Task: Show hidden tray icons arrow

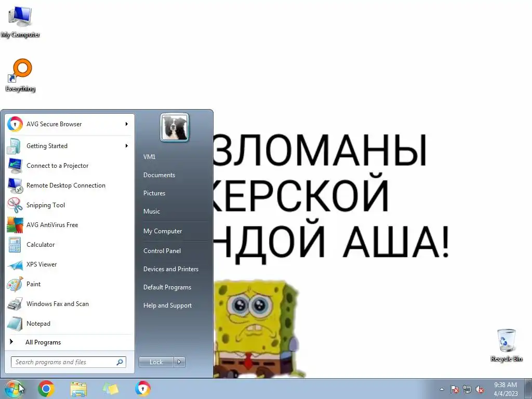Action: tap(442, 389)
